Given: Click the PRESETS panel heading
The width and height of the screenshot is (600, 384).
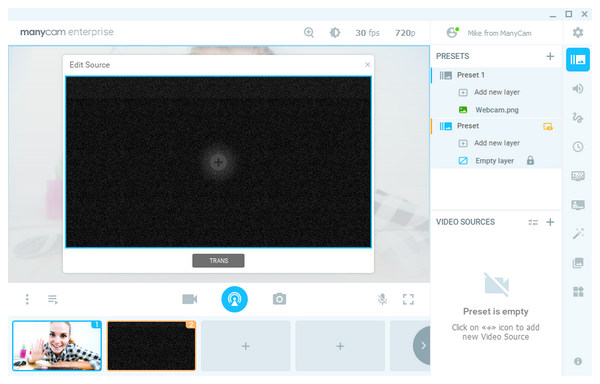Looking at the screenshot, I should pos(452,56).
